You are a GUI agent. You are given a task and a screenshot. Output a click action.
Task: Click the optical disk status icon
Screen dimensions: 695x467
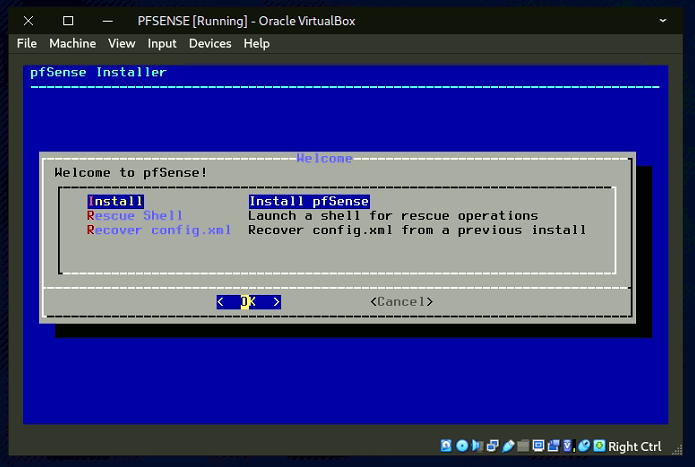[462, 446]
